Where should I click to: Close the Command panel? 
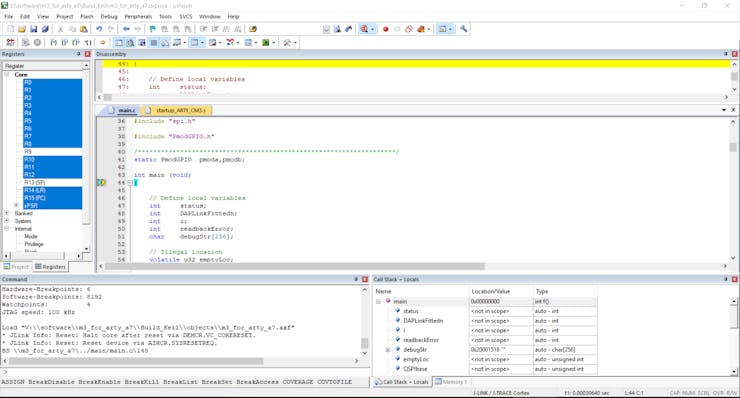click(x=365, y=279)
